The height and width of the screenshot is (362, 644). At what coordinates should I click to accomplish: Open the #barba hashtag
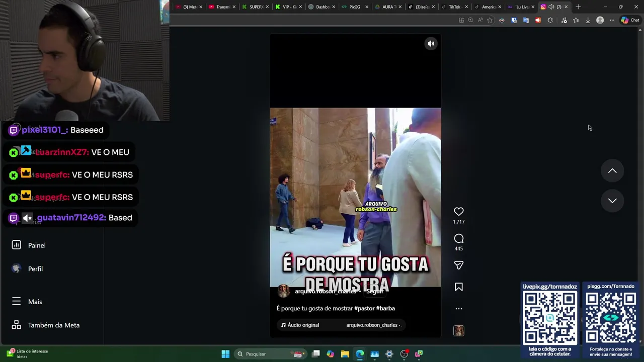point(385,308)
